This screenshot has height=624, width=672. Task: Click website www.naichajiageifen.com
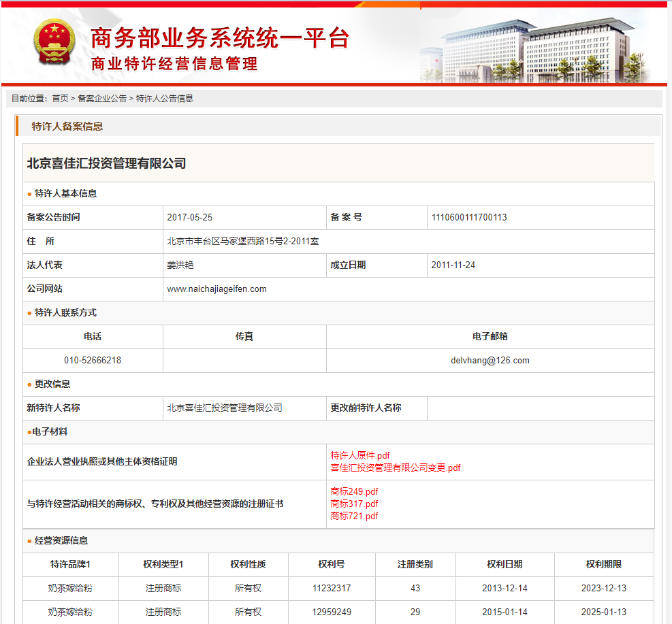pyautogui.click(x=217, y=289)
